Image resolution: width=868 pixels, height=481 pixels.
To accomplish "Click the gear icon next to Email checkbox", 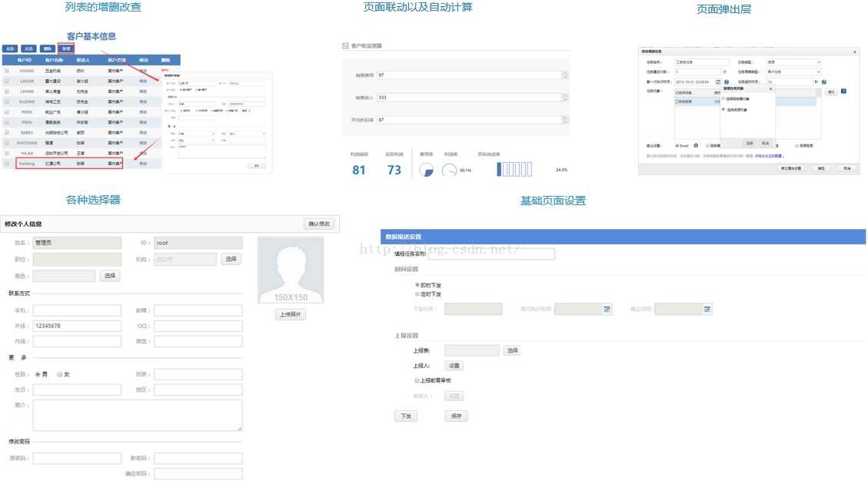I will click(696, 145).
